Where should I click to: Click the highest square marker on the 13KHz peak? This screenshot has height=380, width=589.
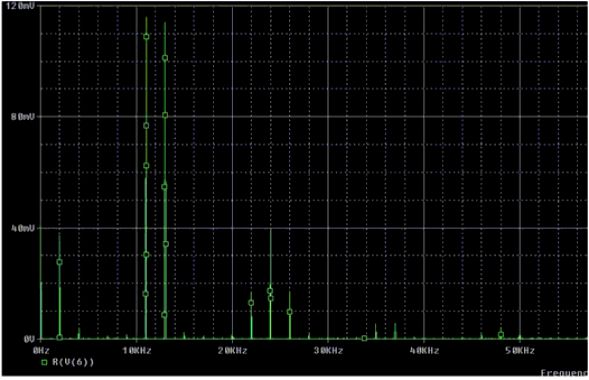tap(165, 58)
